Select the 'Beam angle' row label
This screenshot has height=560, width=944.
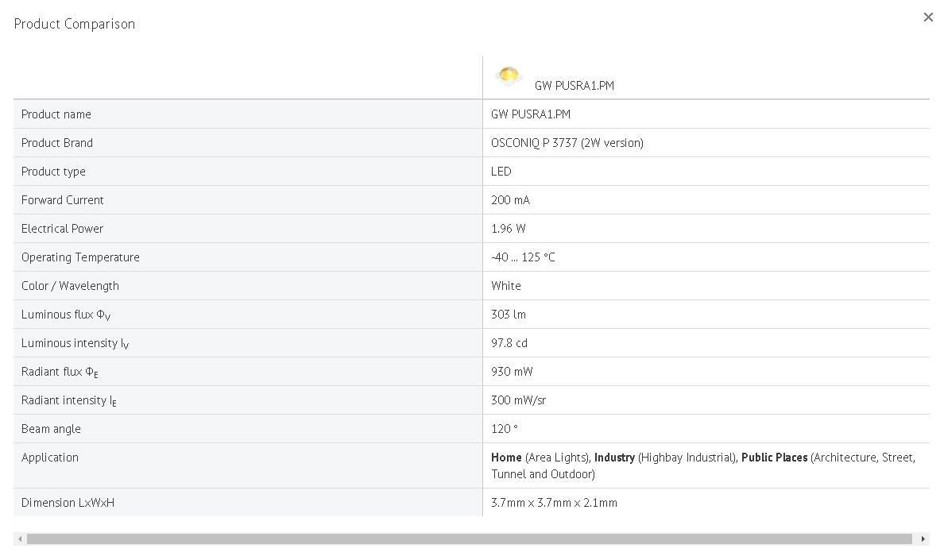(51, 429)
